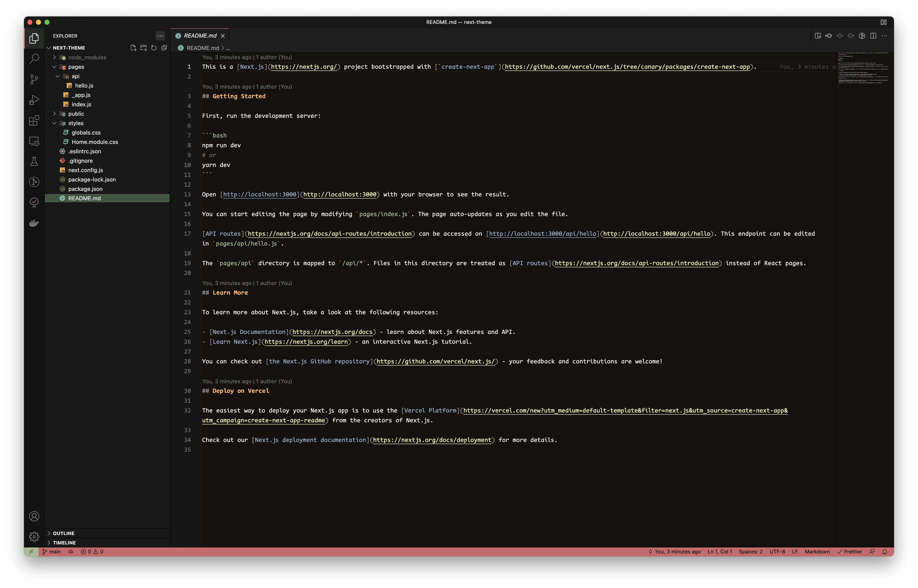Open explorer views and more actions menu

[x=160, y=35]
